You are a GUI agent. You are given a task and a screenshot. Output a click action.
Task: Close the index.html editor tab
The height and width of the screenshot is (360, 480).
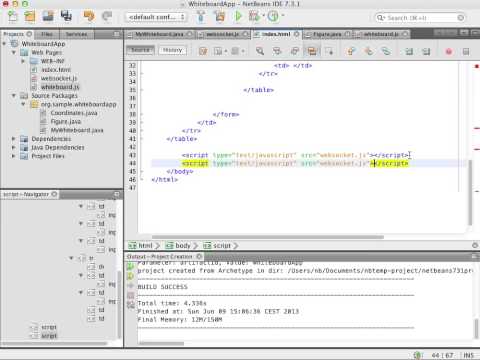(296, 34)
